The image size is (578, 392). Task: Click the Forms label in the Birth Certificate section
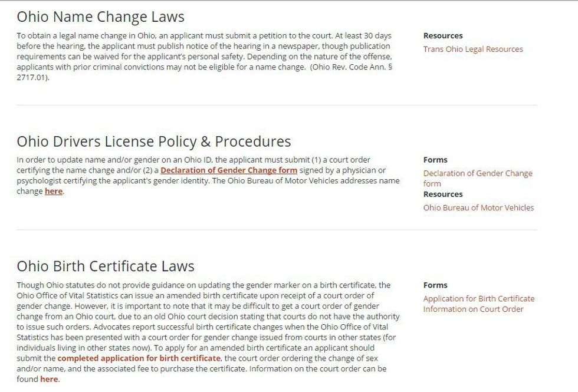point(435,285)
